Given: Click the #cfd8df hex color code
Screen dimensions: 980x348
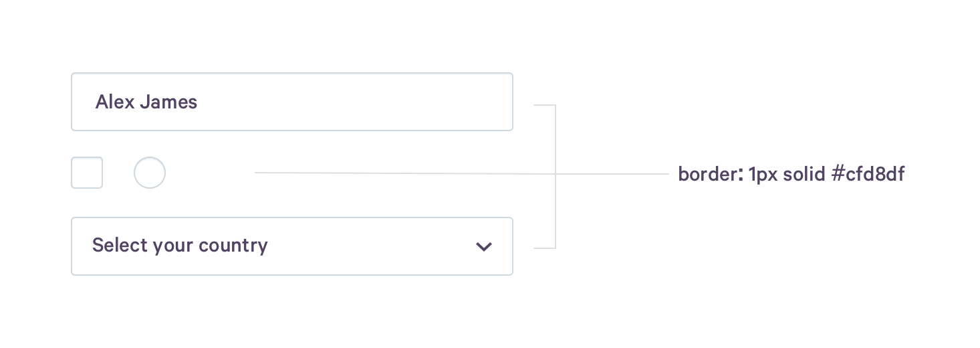Looking at the screenshot, I should click(868, 175).
